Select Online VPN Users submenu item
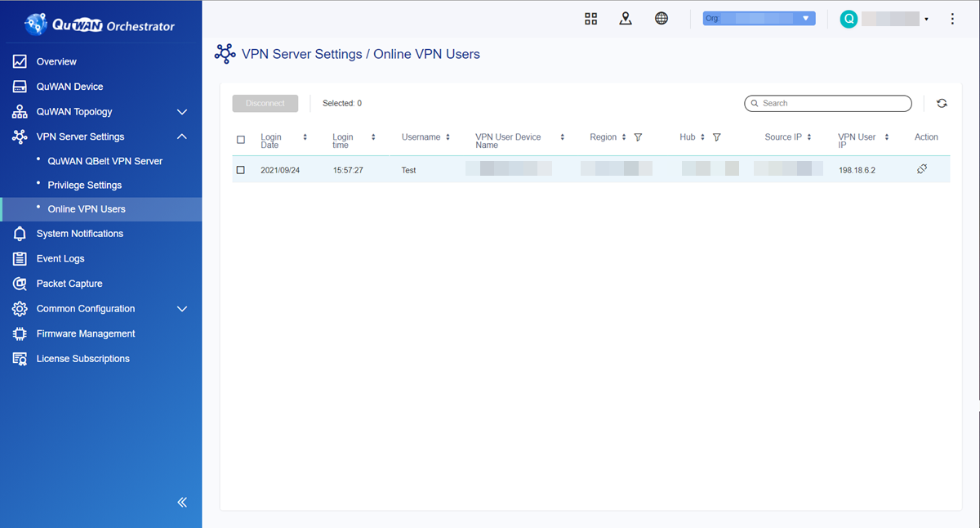This screenshot has width=980, height=528. [87, 209]
